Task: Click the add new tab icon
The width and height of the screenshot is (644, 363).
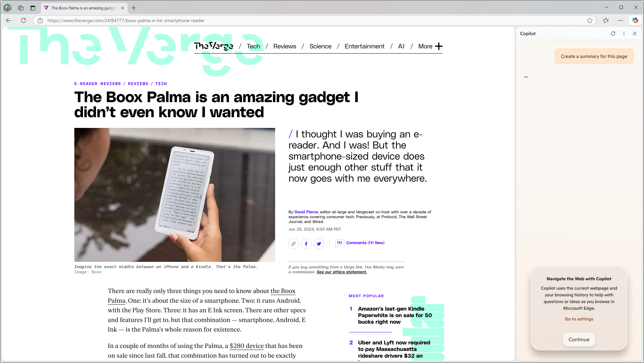Action: [x=133, y=8]
